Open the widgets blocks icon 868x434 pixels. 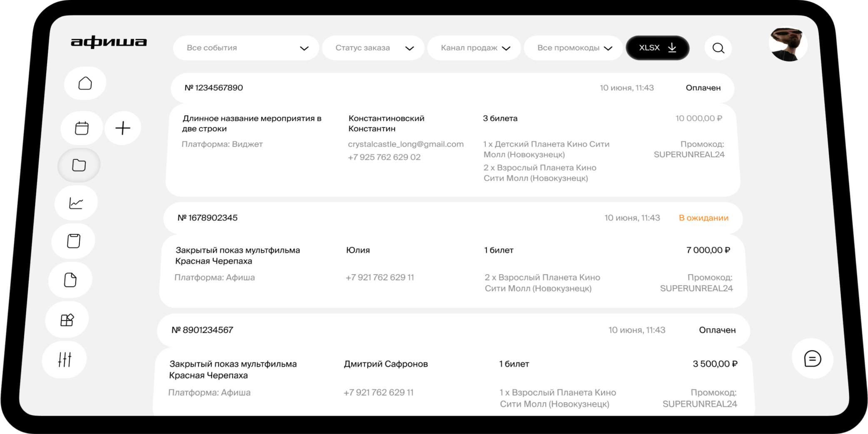[x=67, y=320]
